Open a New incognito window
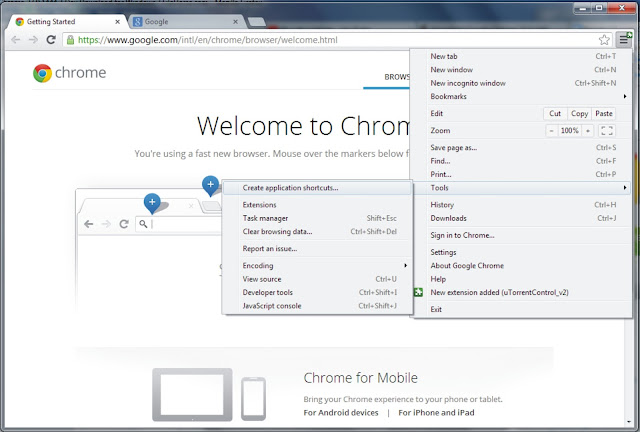 (x=523, y=83)
